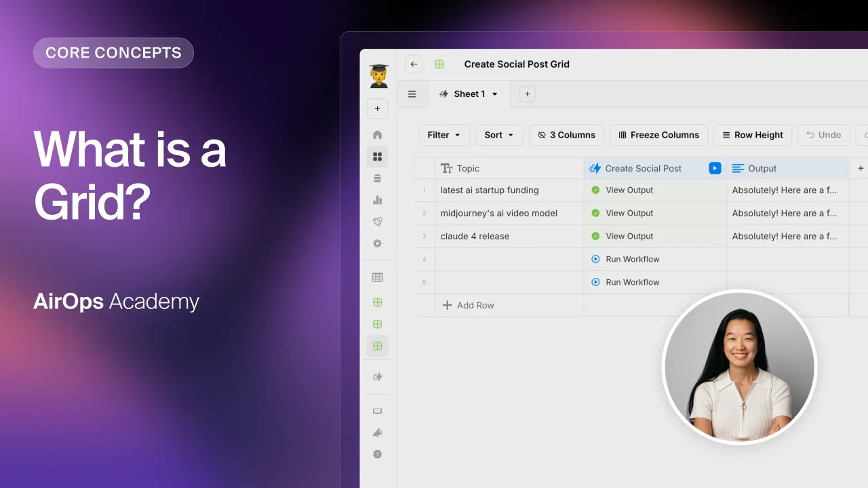Open the Row Height options
The height and width of the screenshot is (488, 868).
(753, 135)
